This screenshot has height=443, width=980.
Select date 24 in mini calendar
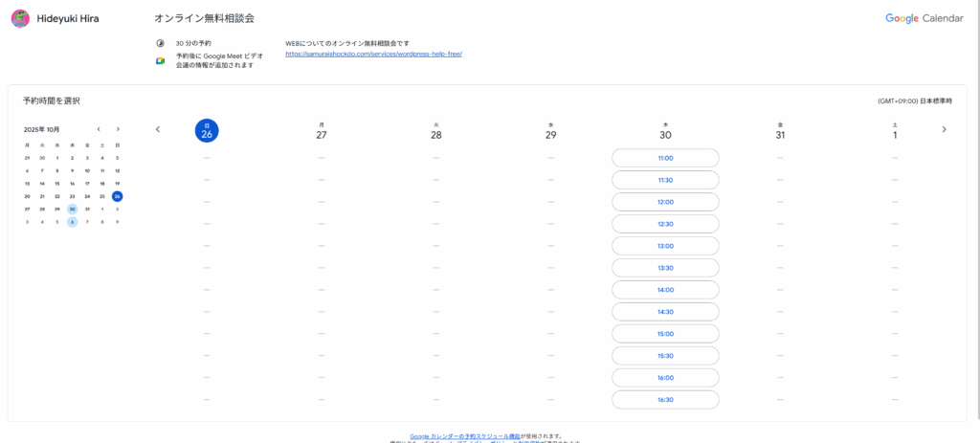point(87,196)
